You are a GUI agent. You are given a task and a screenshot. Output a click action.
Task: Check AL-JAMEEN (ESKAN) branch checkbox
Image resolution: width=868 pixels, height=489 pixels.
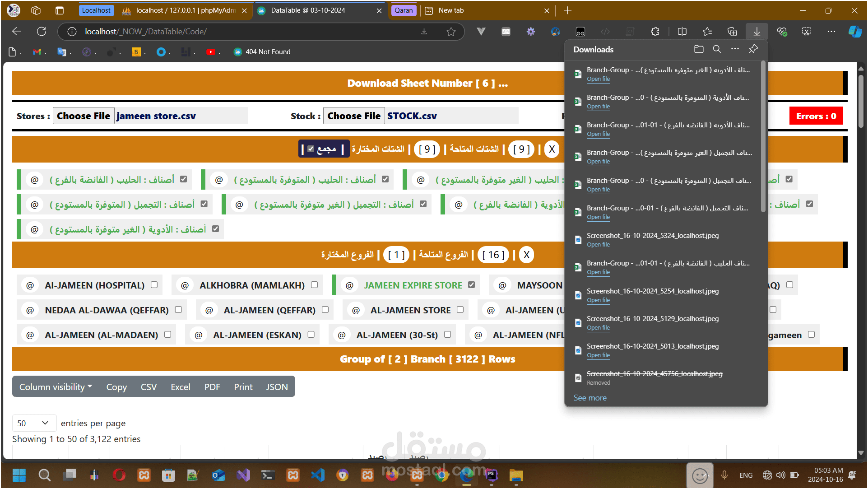pyautogui.click(x=311, y=335)
